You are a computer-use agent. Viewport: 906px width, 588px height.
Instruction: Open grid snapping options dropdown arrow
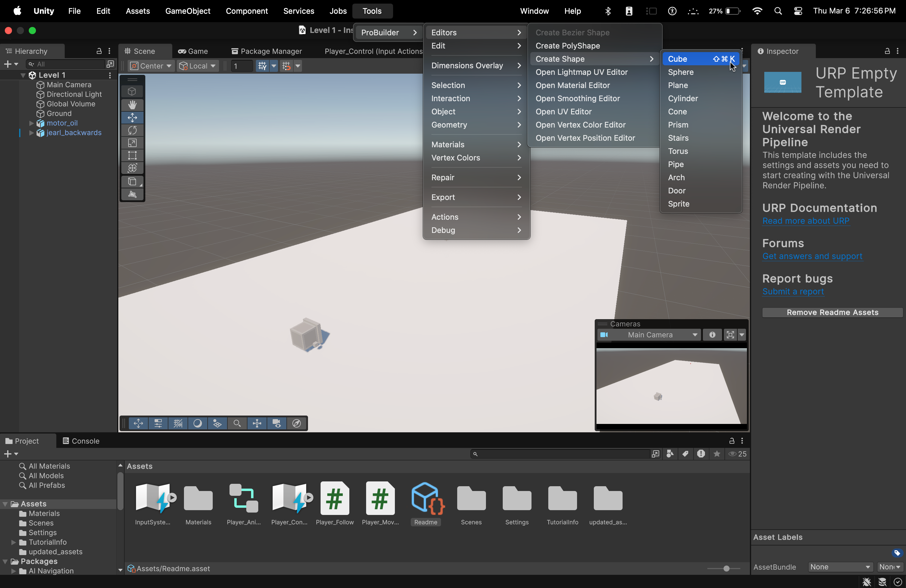click(x=274, y=66)
